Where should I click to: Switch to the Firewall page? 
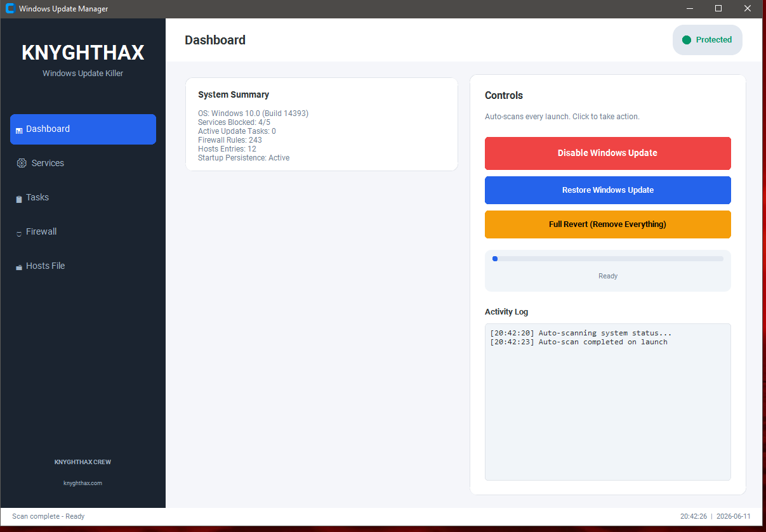point(83,231)
